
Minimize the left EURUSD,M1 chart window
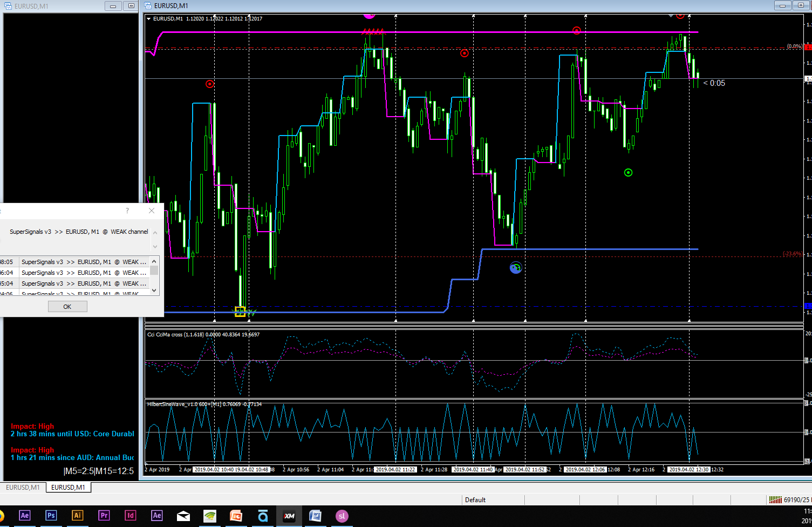coord(113,6)
